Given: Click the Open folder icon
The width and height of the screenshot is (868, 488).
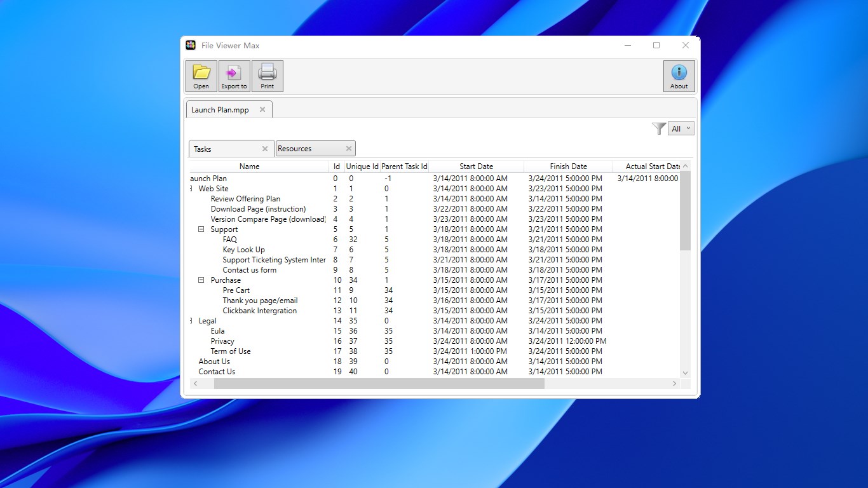Looking at the screenshot, I should (201, 76).
